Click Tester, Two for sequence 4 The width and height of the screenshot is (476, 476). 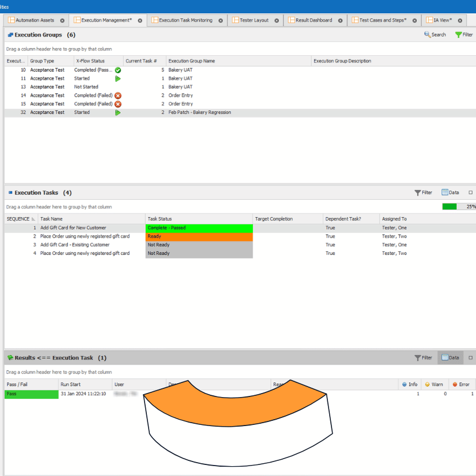[x=394, y=253]
